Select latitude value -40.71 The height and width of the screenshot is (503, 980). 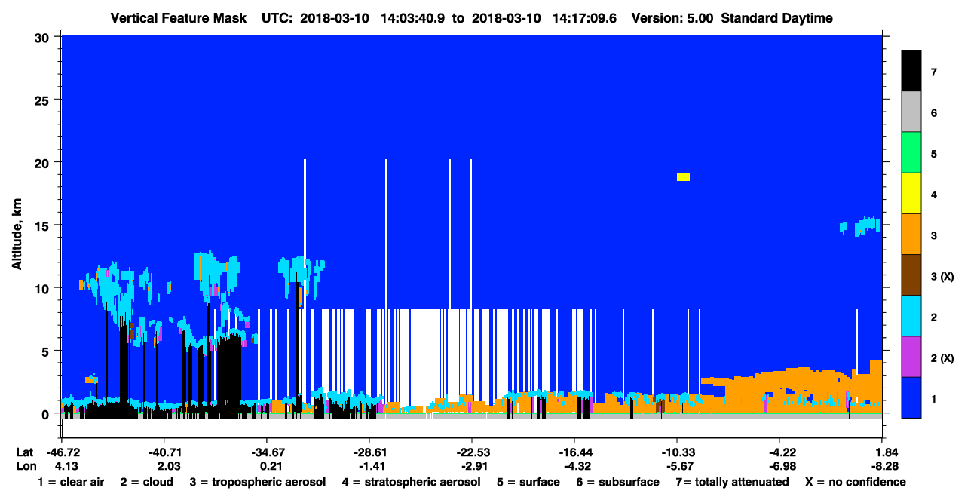pyautogui.click(x=164, y=452)
